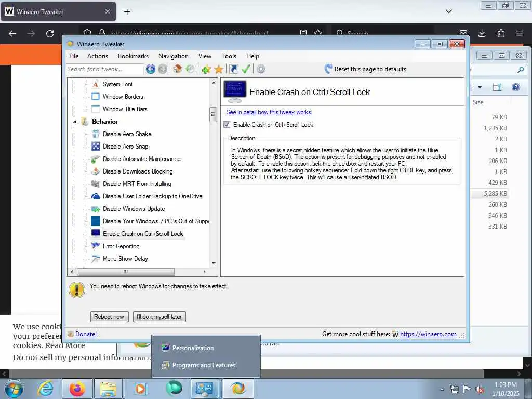Click the Disable Downloads Blocking icon

tap(96, 171)
